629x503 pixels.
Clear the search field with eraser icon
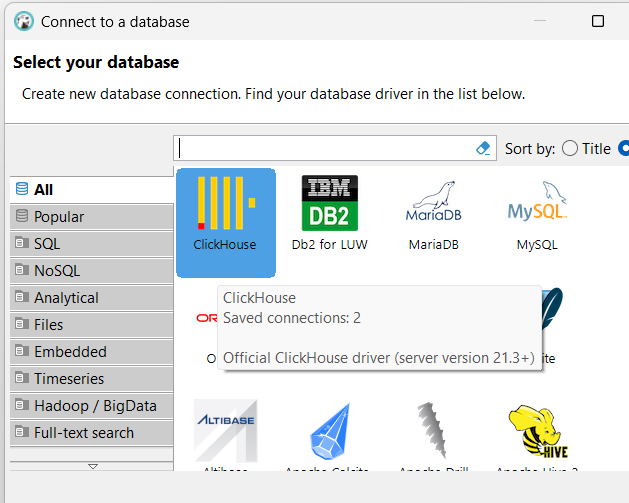(484, 148)
